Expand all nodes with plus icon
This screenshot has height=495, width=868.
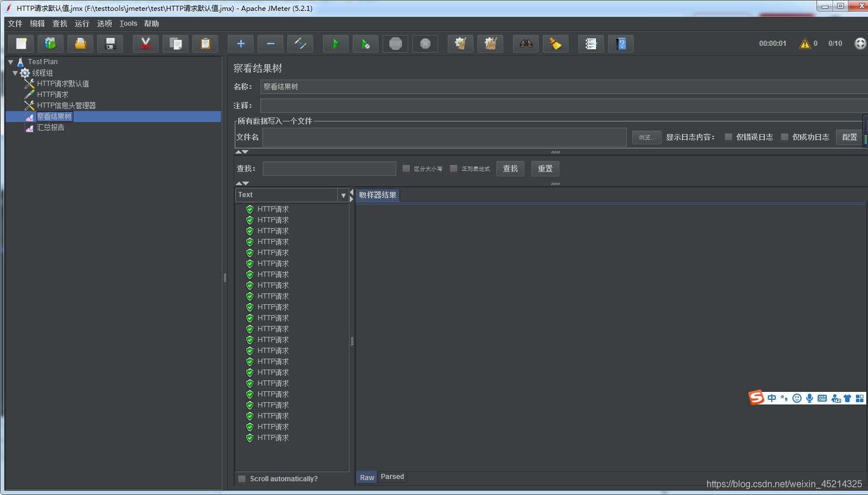pyautogui.click(x=241, y=44)
